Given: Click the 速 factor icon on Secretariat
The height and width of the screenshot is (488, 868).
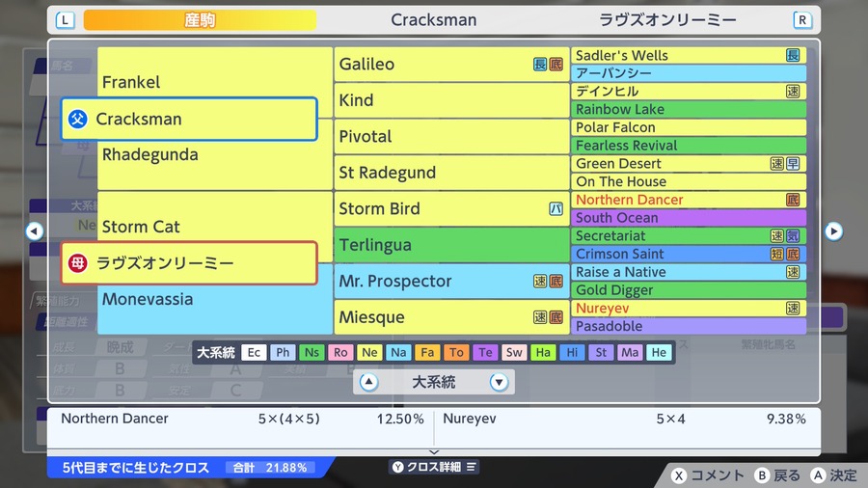Looking at the screenshot, I should [777, 235].
